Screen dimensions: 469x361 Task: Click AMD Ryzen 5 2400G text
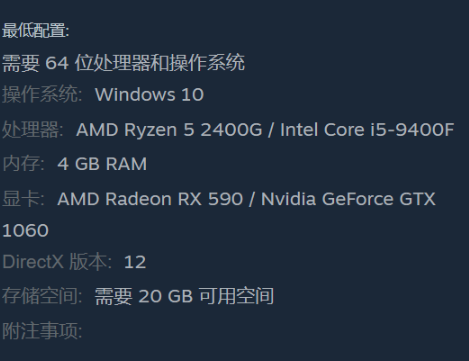[x=169, y=129]
